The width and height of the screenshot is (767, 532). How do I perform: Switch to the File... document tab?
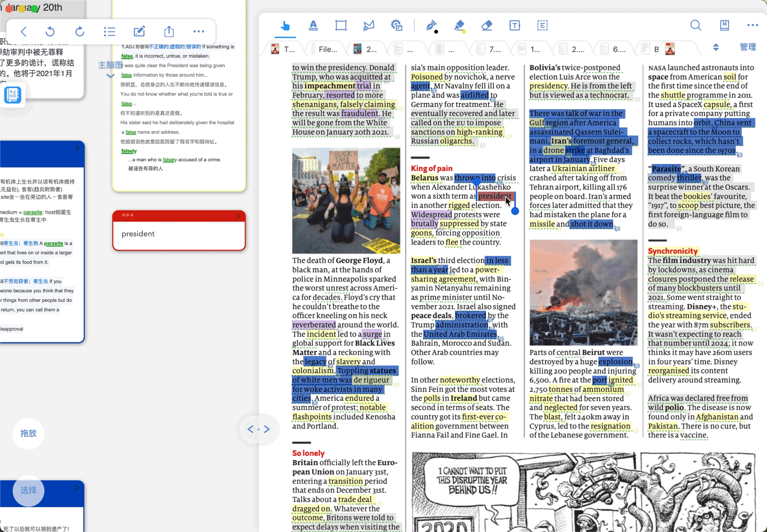click(324, 49)
